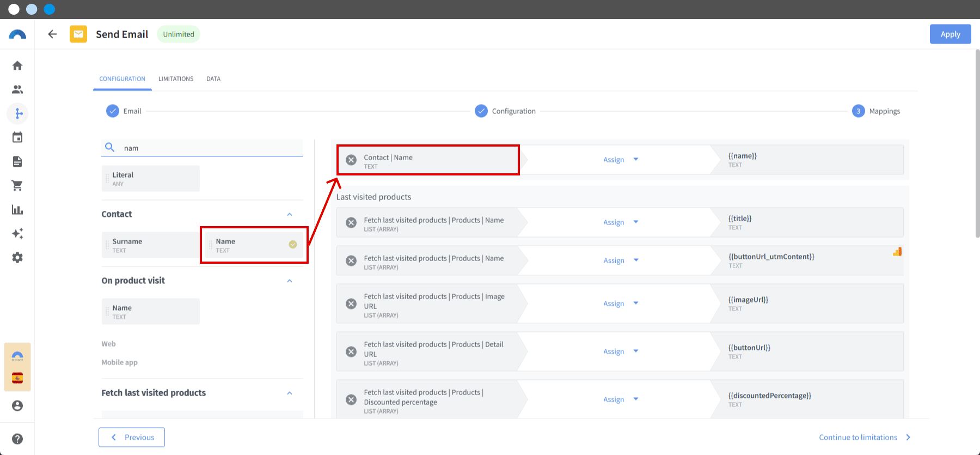The height and width of the screenshot is (455, 980).
Task: Click the user account icon in sidebar
Action: click(17, 405)
